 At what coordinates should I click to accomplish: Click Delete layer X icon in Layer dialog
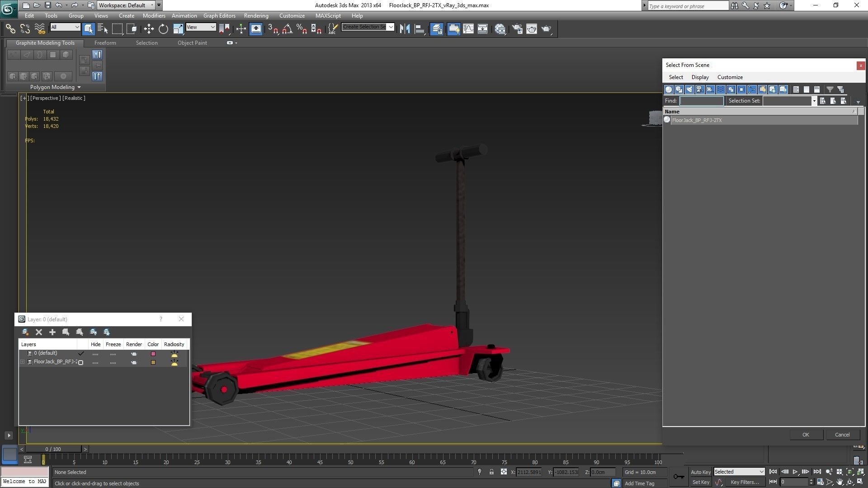(39, 332)
